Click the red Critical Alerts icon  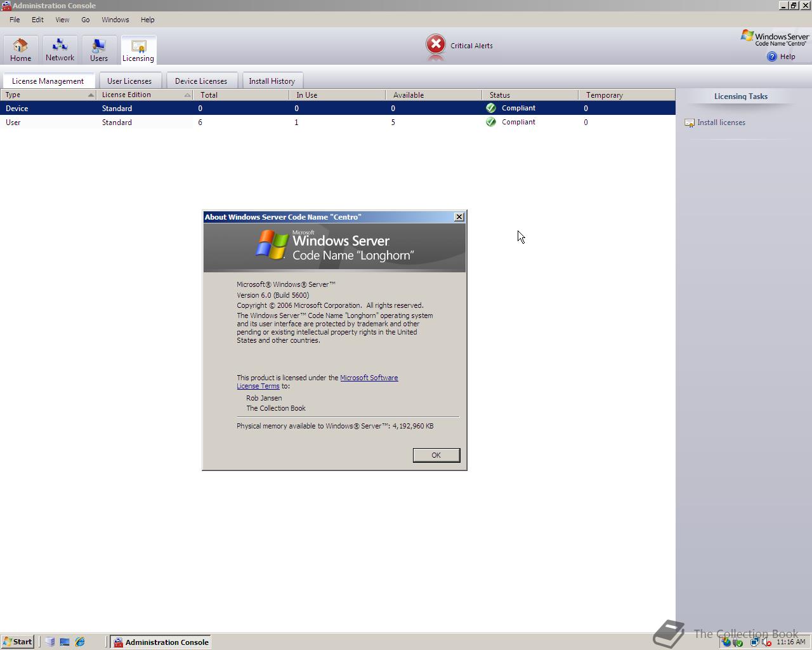pos(436,44)
